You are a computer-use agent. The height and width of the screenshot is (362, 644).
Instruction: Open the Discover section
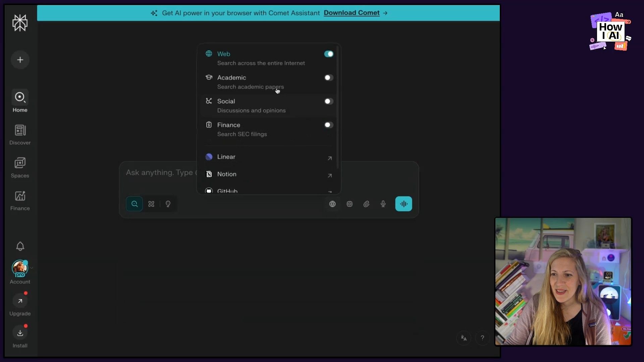click(20, 135)
